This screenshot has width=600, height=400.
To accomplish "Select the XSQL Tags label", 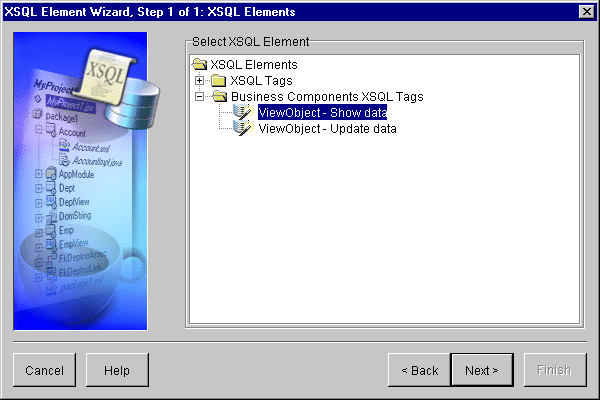I will point(261,81).
